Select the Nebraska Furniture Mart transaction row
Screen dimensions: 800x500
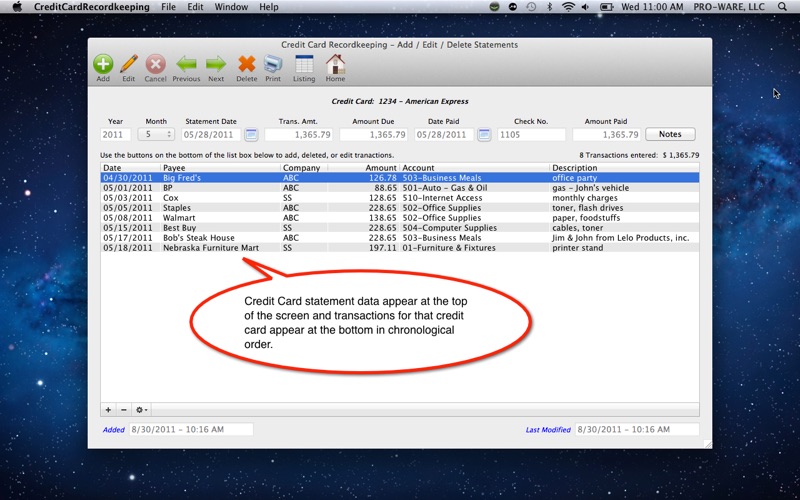tap(400, 248)
